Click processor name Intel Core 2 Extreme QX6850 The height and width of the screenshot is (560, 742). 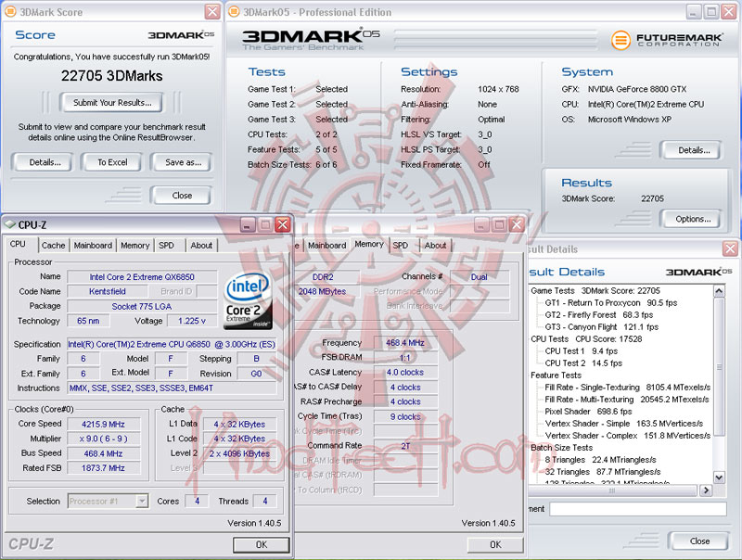pyautogui.click(x=142, y=277)
